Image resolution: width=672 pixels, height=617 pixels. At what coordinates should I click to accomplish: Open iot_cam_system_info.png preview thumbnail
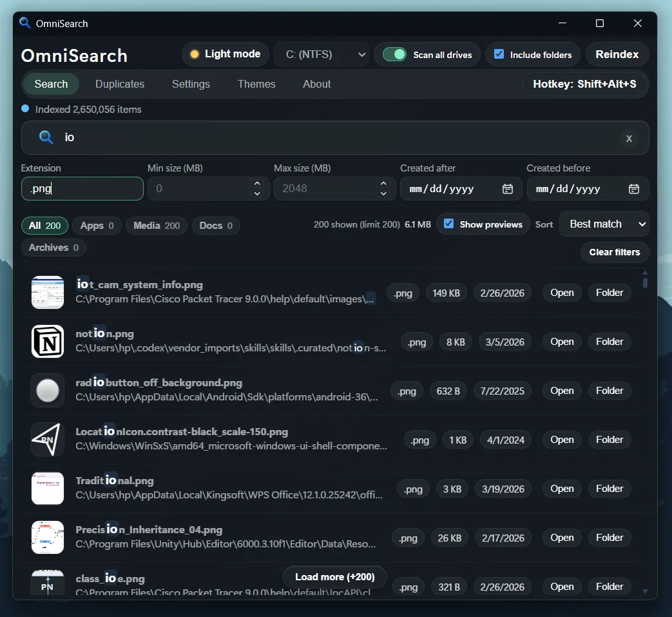click(48, 293)
